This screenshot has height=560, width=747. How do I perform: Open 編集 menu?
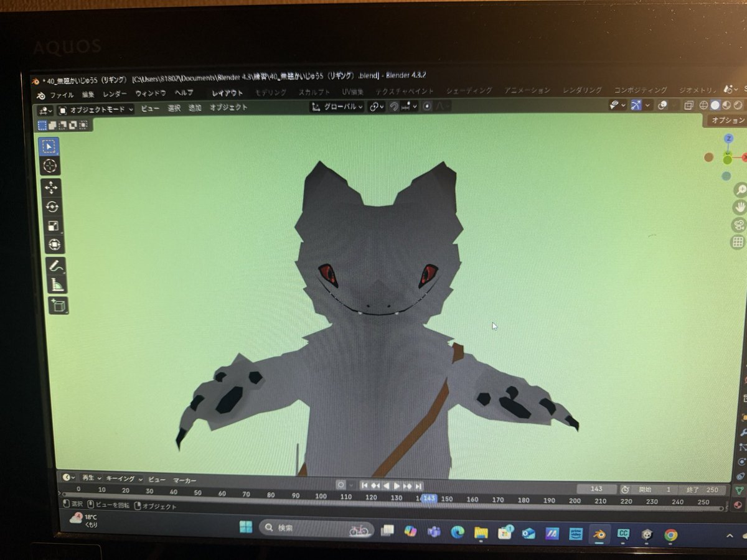click(x=88, y=95)
